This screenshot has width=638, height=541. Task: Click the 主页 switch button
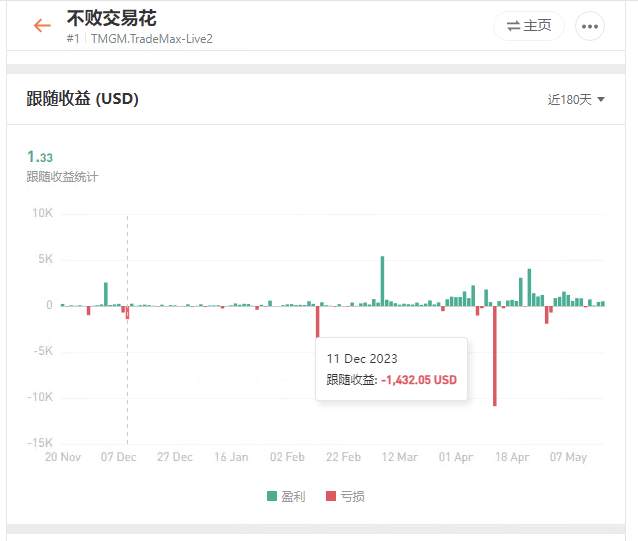[x=529, y=26]
